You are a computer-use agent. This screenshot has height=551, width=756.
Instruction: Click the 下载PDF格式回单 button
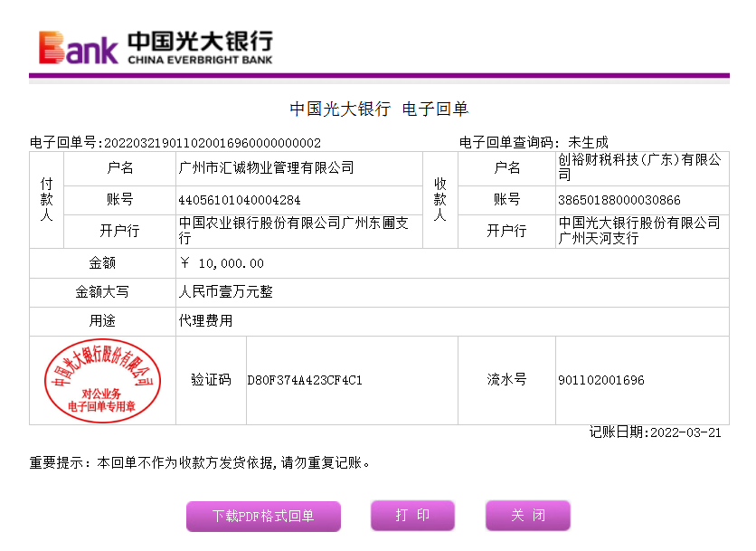coord(263,516)
